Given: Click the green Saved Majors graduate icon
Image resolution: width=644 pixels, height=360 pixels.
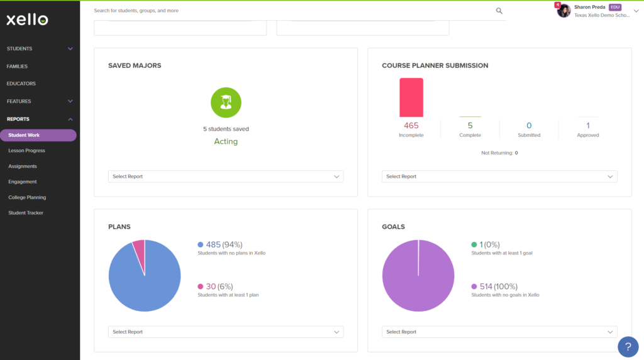Looking at the screenshot, I should click(x=226, y=102).
